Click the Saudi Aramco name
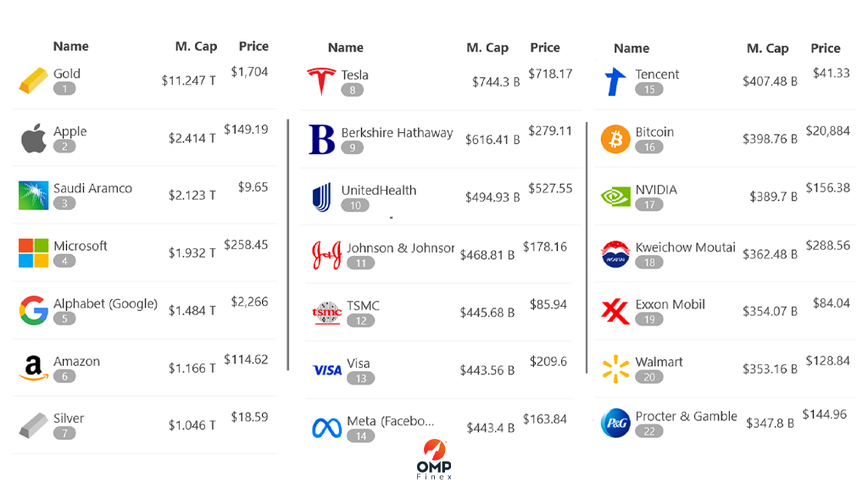This screenshot has width=868, height=488. (x=92, y=188)
